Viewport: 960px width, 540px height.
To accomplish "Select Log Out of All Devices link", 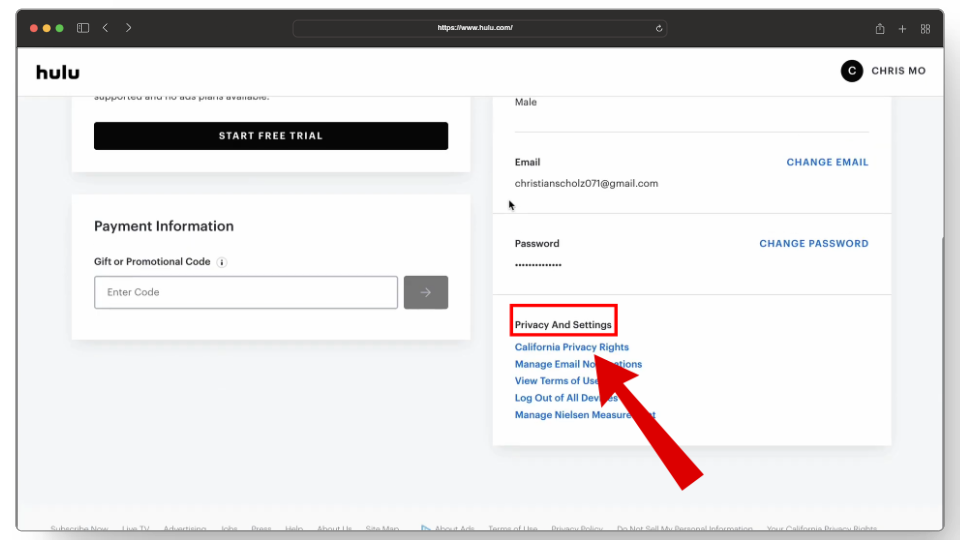I will [x=566, y=398].
